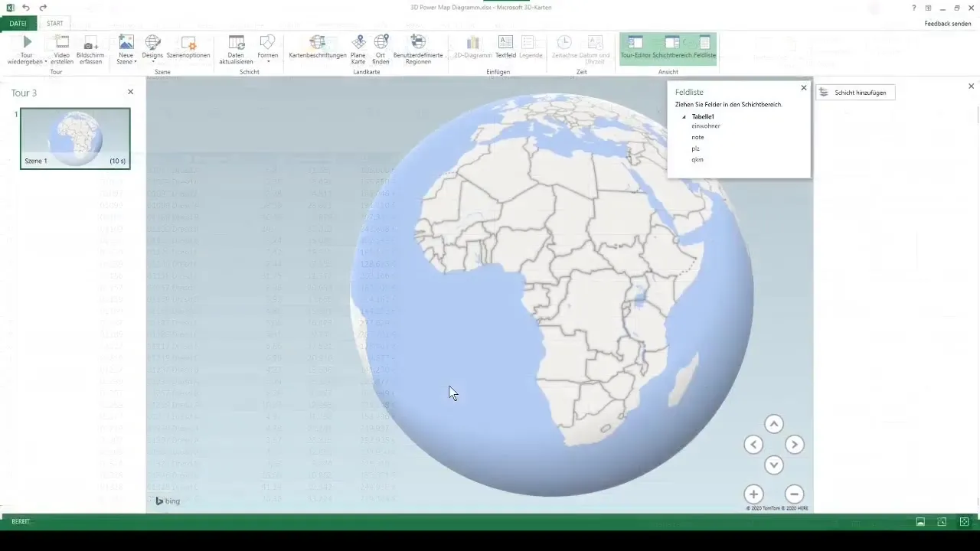Close the layer pane on the right
Viewport: 980px width, 551px height.
click(972, 86)
